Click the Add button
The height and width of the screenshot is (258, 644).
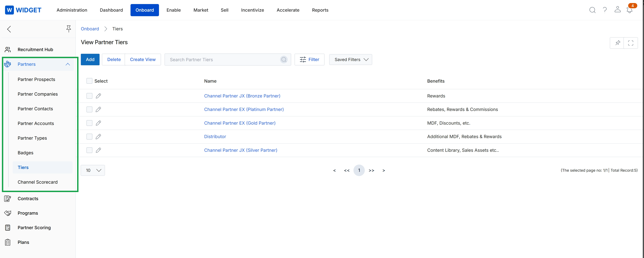pyautogui.click(x=90, y=60)
